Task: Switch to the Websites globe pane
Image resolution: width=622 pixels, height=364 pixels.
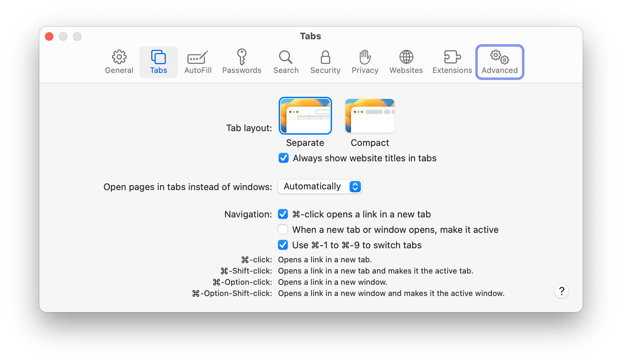Action: pos(406,62)
